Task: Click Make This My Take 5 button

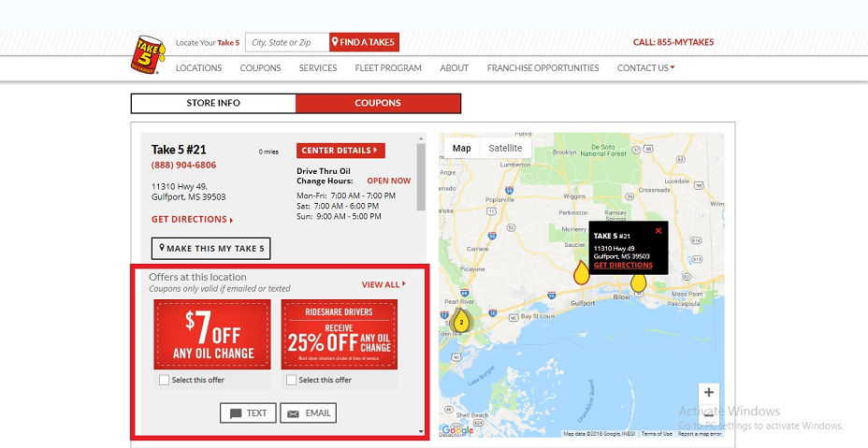Action: [x=210, y=248]
